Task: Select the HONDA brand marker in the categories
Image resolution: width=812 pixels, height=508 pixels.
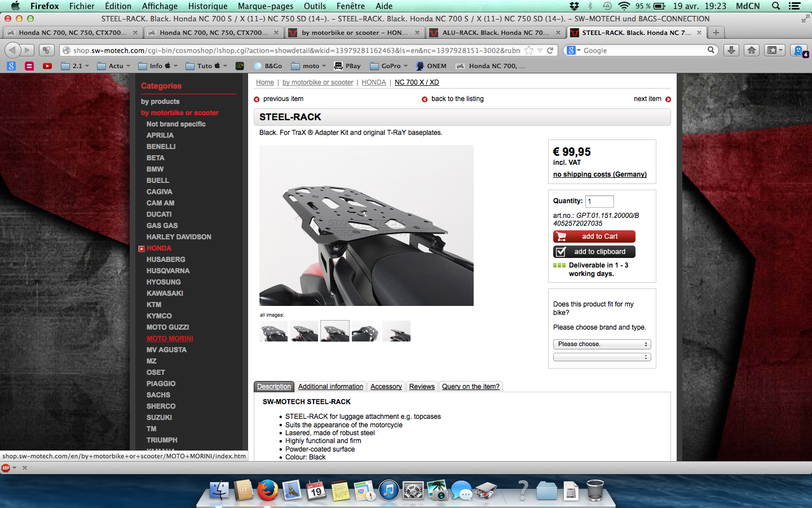Action: pos(142,248)
